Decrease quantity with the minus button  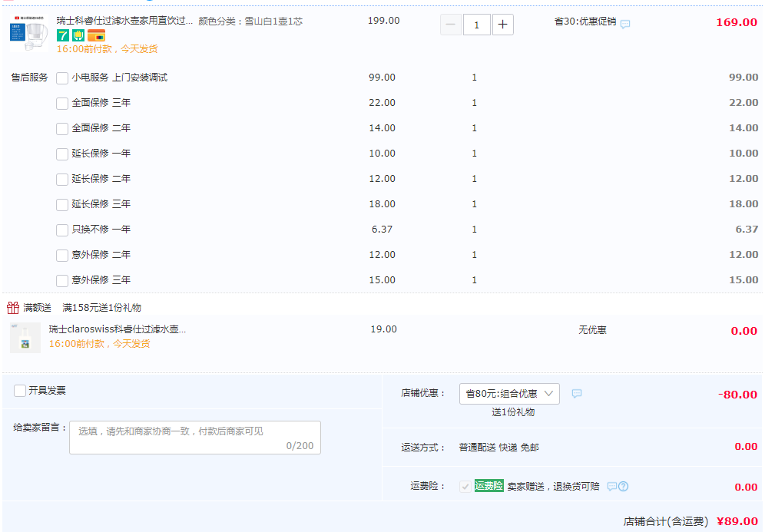point(451,25)
